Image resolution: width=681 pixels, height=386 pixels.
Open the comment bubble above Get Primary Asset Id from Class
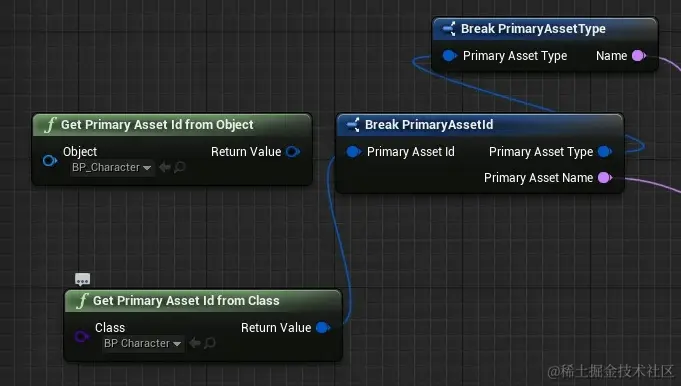click(83, 279)
